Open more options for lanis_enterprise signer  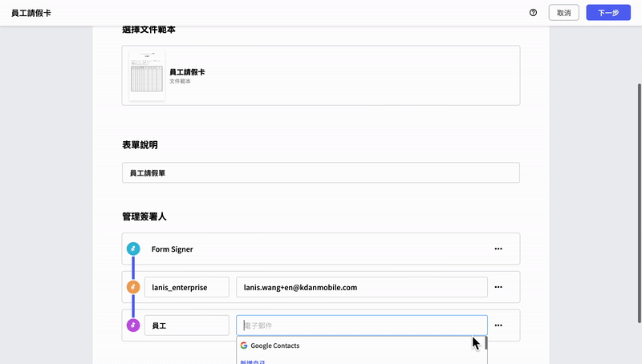(x=498, y=287)
